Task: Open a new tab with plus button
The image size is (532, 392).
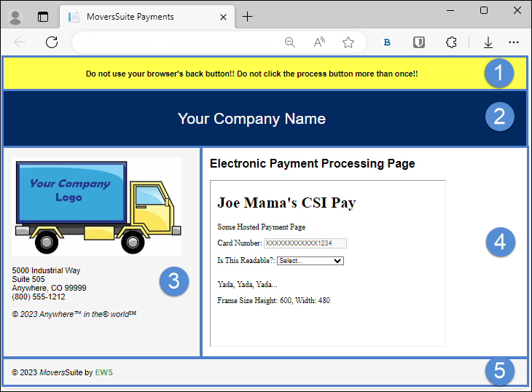Action: pos(247,16)
